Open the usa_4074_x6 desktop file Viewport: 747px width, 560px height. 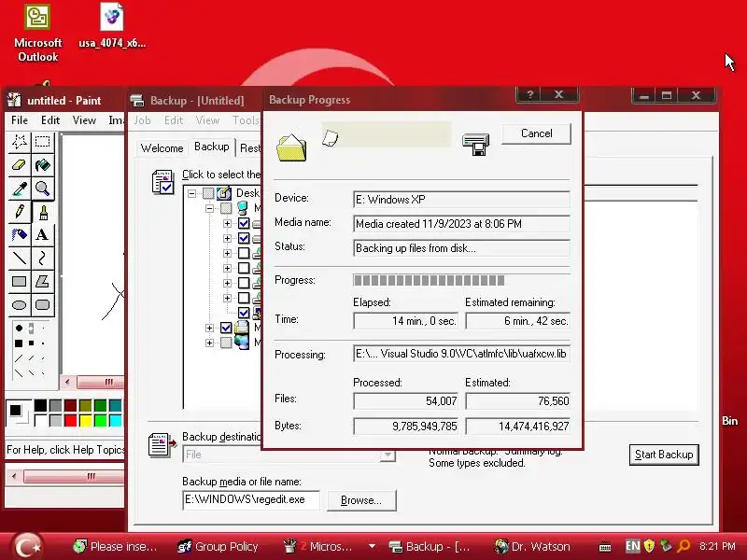(112, 26)
